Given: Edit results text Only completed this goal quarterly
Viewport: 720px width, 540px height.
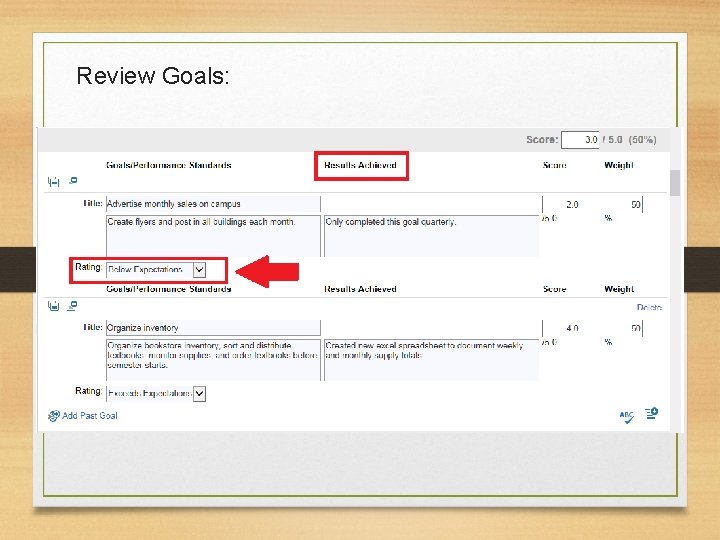Looking at the screenshot, I should coord(431,236).
